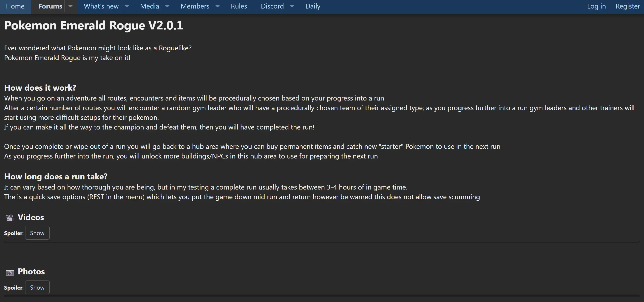The width and height of the screenshot is (644, 302).
Task: Click the 'When you go on an adventure' sentence
Action: (194, 98)
